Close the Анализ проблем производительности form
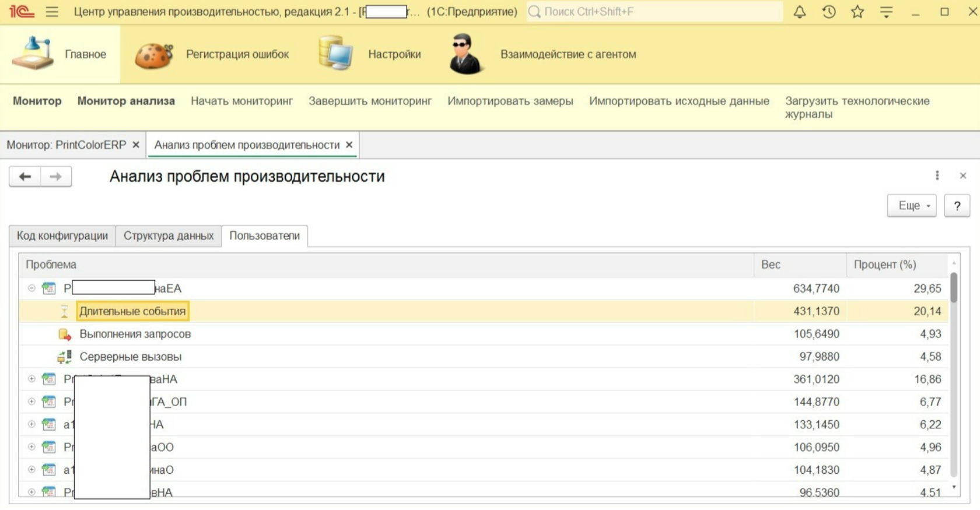The image size is (980, 510). (x=963, y=175)
